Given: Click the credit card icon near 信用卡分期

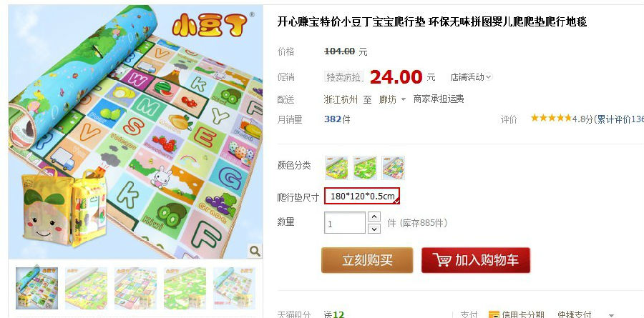Looking at the screenshot, I should 494,315.
